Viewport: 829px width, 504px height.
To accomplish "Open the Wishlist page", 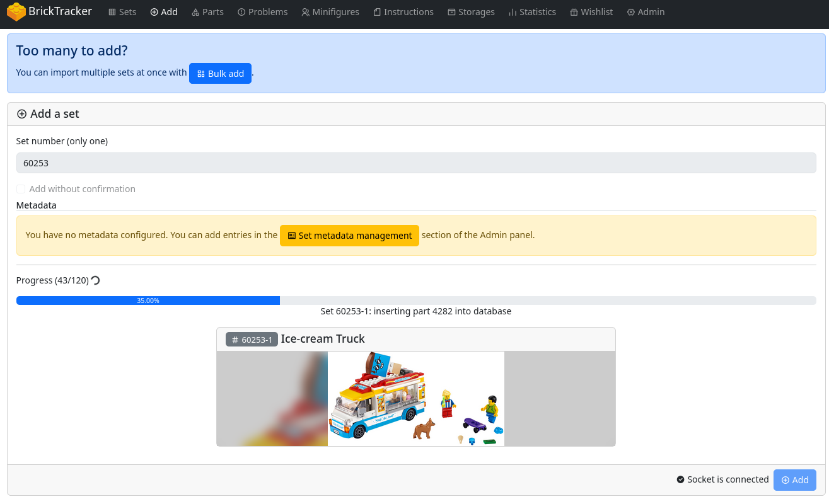I will click(x=591, y=12).
